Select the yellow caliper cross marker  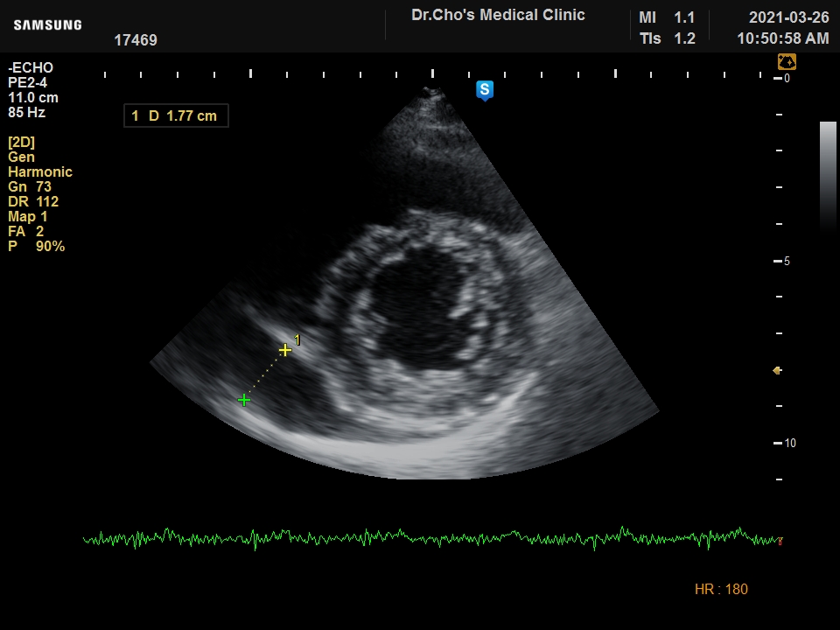[x=284, y=350]
